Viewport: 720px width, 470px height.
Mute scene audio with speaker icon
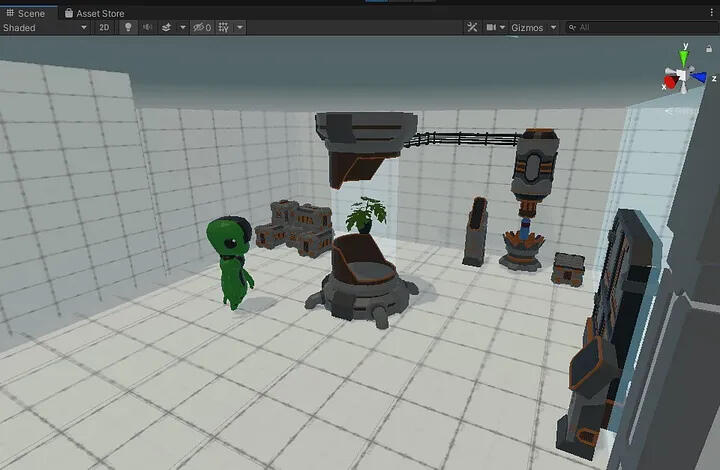coord(148,28)
